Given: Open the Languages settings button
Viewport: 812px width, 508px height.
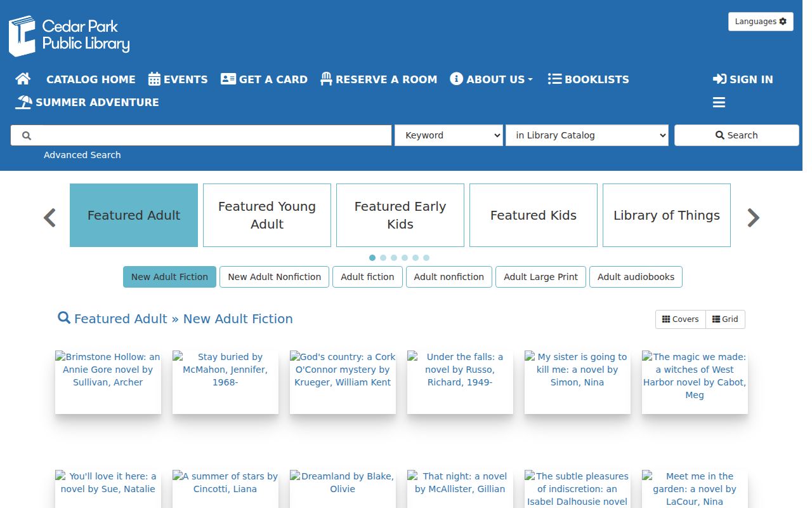Looking at the screenshot, I should pyautogui.click(x=761, y=22).
